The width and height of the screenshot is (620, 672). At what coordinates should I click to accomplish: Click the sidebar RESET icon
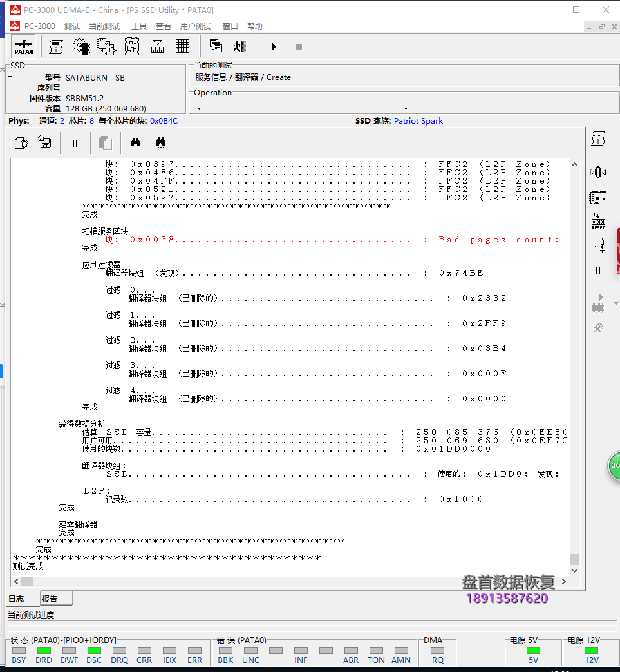[x=598, y=222]
